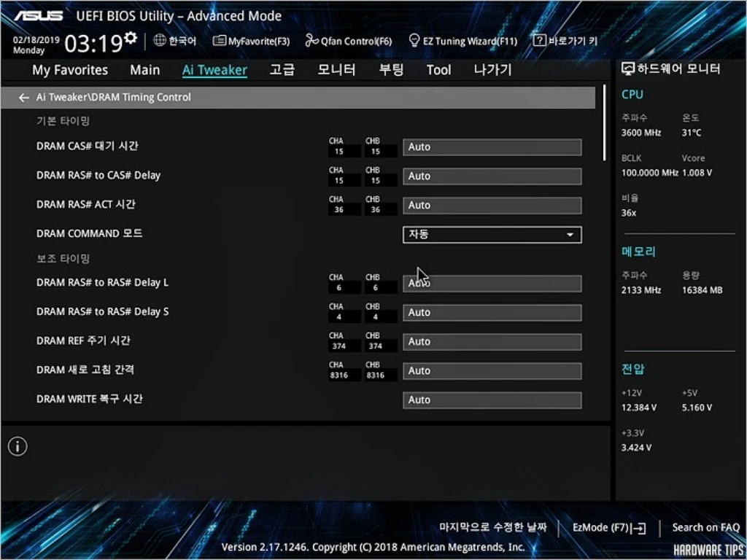Select the Ai Tweaker tab
This screenshot has height=560, width=747.
(x=214, y=70)
